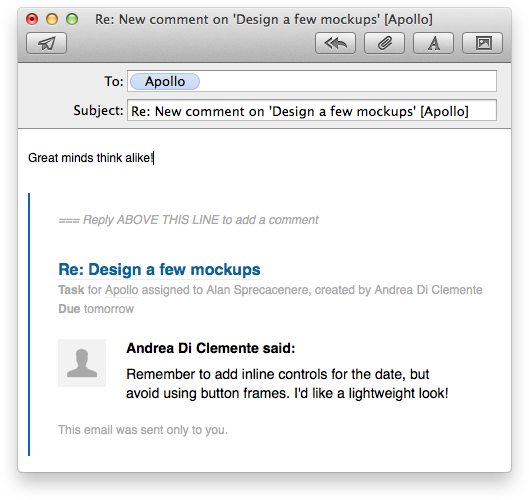The width and height of the screenshot is (529, 500).
Task: Open the 'Re: Design a few mockups' link
Action: (159, 270)
